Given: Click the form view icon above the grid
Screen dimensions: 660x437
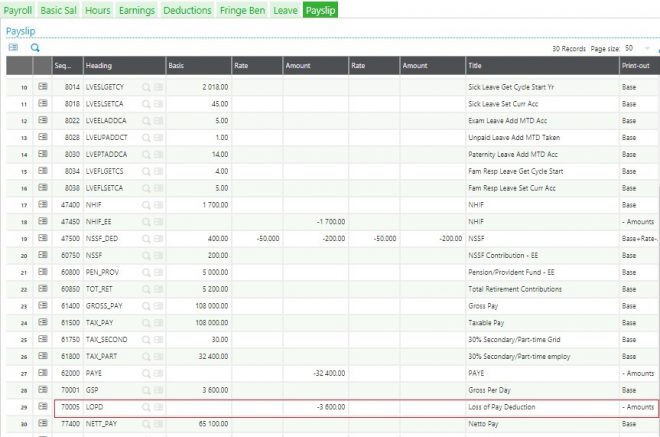Looking at the screenshot, I should (x=13, y=47).
